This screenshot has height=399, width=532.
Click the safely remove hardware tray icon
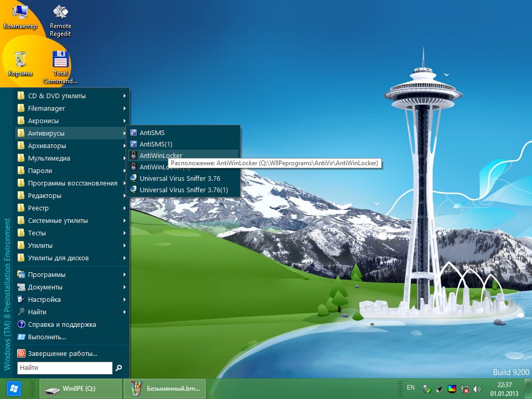pyautogui.click(x=426, y=389)
